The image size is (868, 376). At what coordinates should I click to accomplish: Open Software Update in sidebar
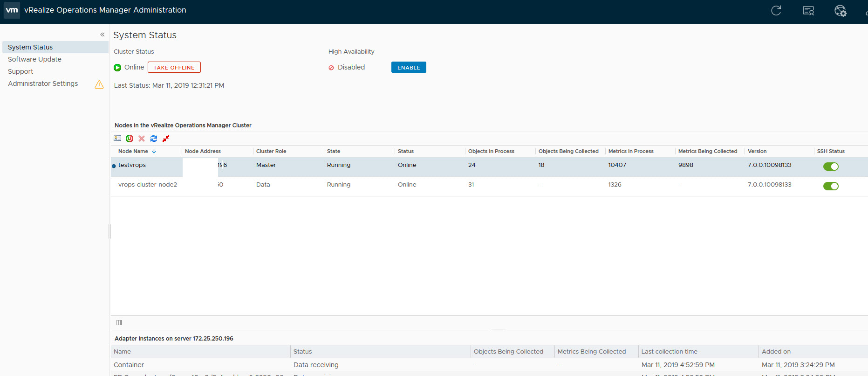34,59
